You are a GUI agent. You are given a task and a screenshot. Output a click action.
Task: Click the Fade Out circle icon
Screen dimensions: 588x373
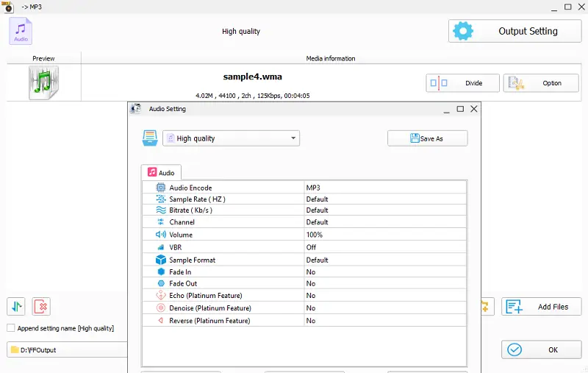(x=161, y=283)
